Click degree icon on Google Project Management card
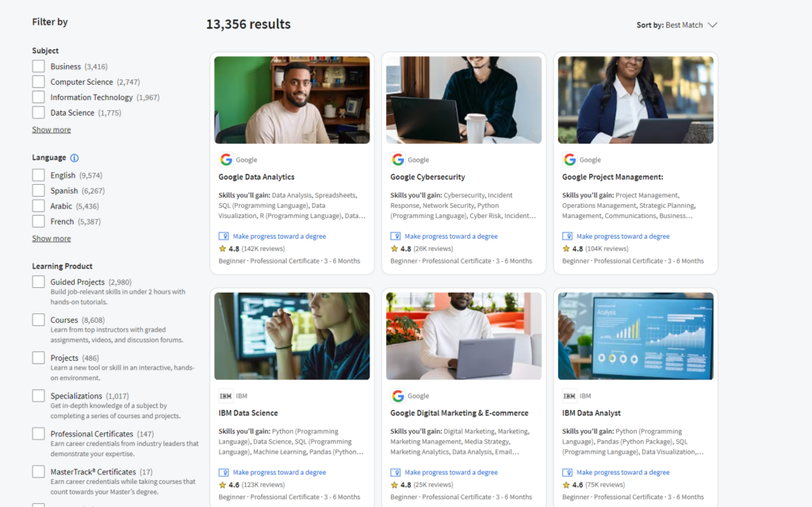Screen dimensions: 812x507 pyautogui.click(x=568, y=236)
